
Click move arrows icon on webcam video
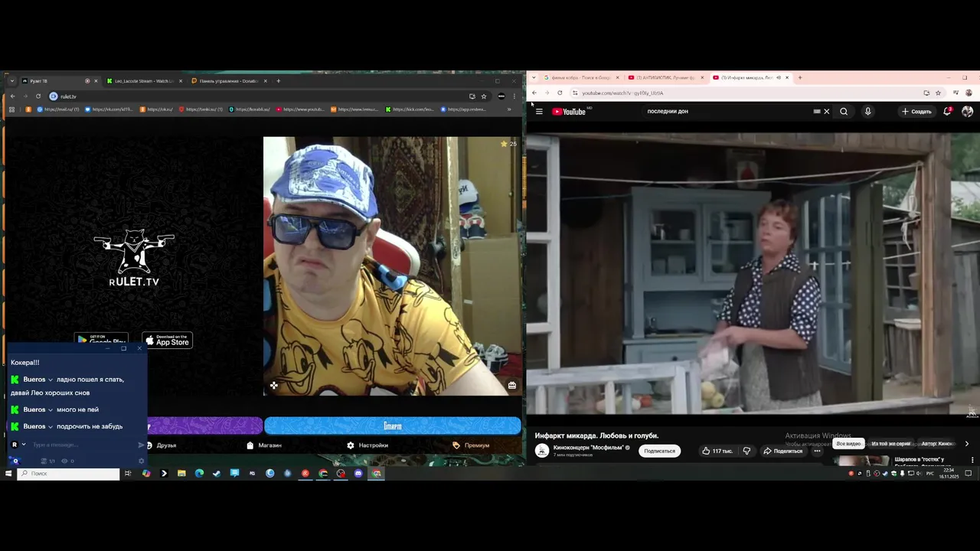pos(274,386)
